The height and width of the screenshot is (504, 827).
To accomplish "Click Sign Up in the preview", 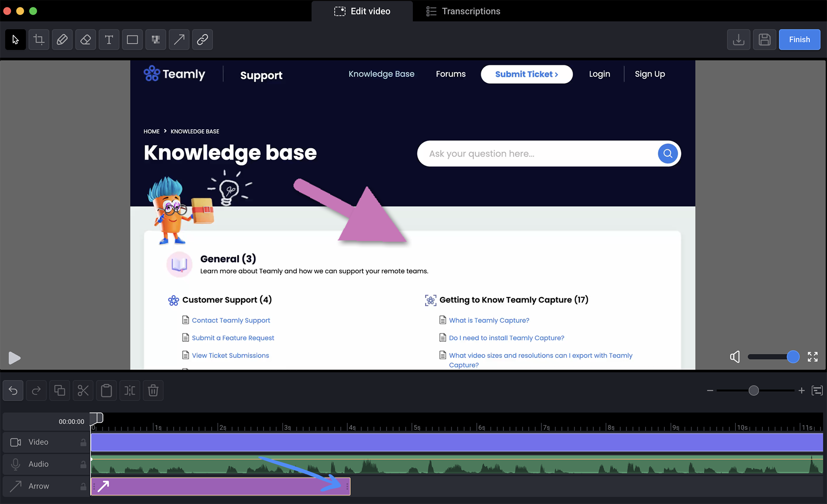I will (650, 74).
